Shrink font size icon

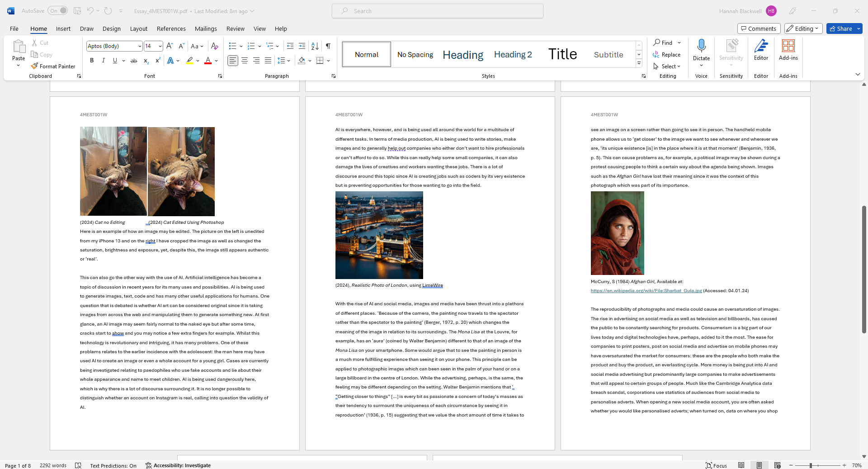coord(181,46)
